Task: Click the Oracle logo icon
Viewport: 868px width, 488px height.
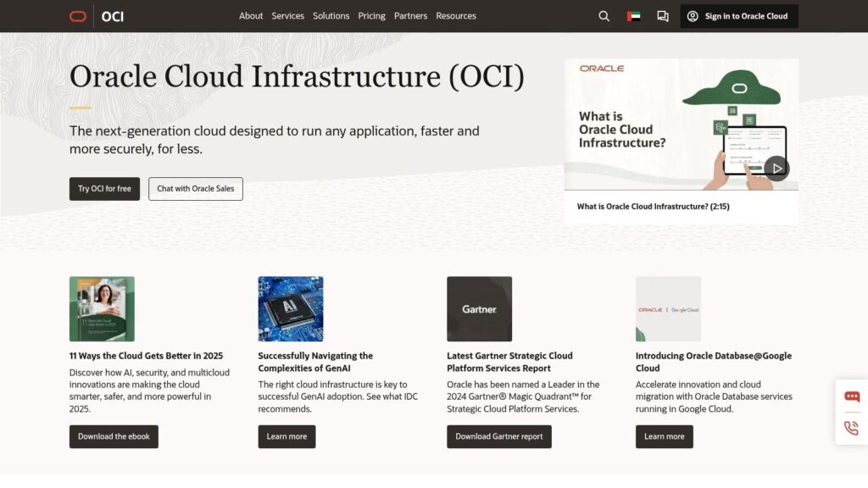Action: (x=78, y=16)
